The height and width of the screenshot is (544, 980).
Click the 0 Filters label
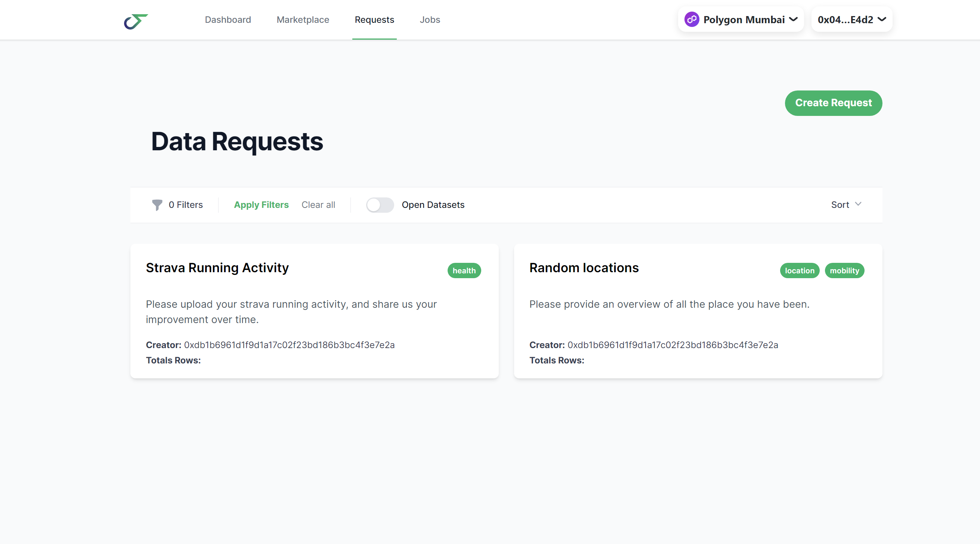tap(186, 205)
